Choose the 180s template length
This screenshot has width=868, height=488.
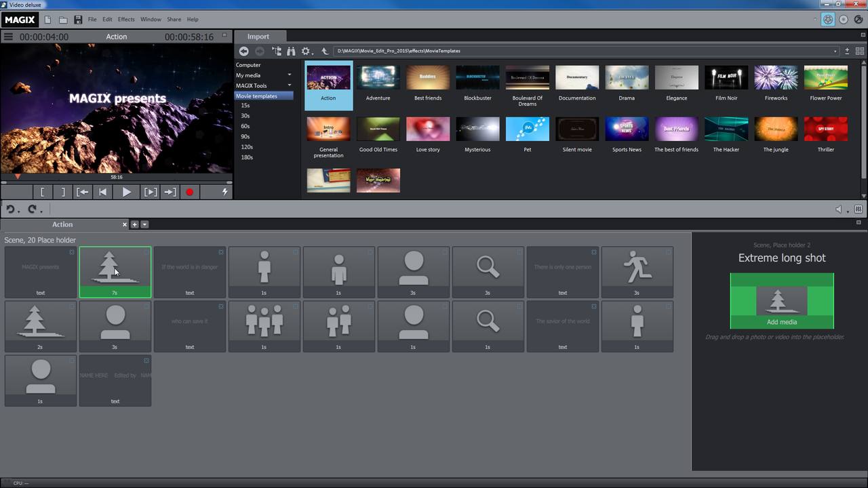tap(247, 157)
